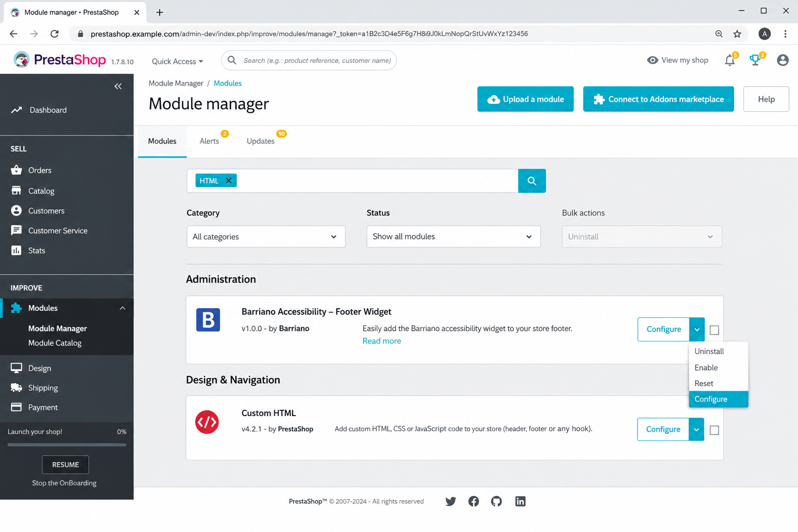Click the magnifier icon in top search
The height and width of the screenshot is (532, 798).
pos(232,60)
